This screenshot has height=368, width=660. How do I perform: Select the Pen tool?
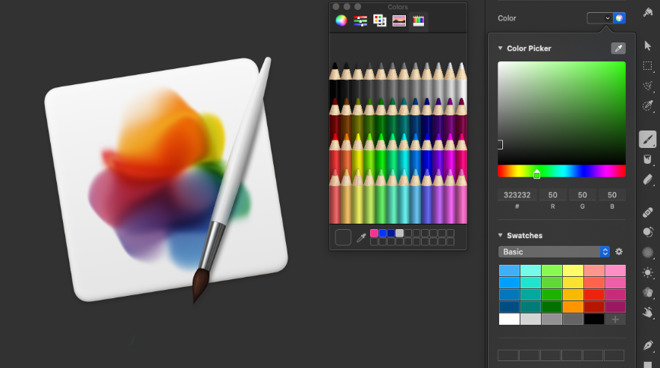point(647,345)
